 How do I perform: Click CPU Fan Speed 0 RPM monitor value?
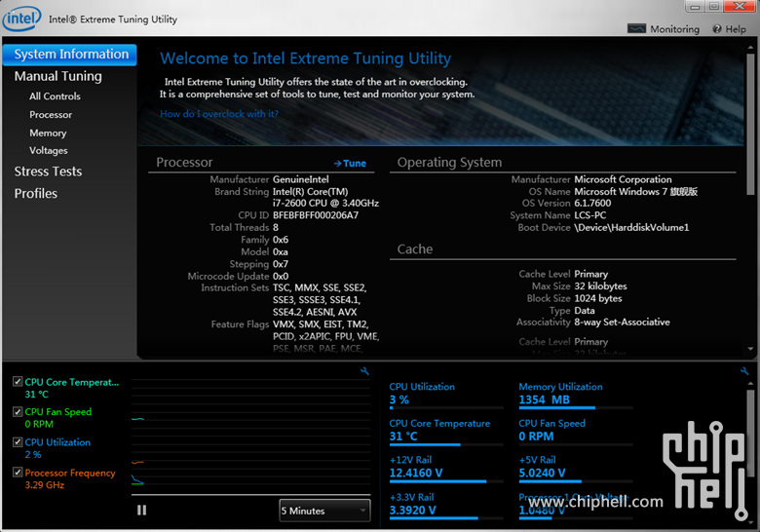pyautogui.click(x=536, y=437)
